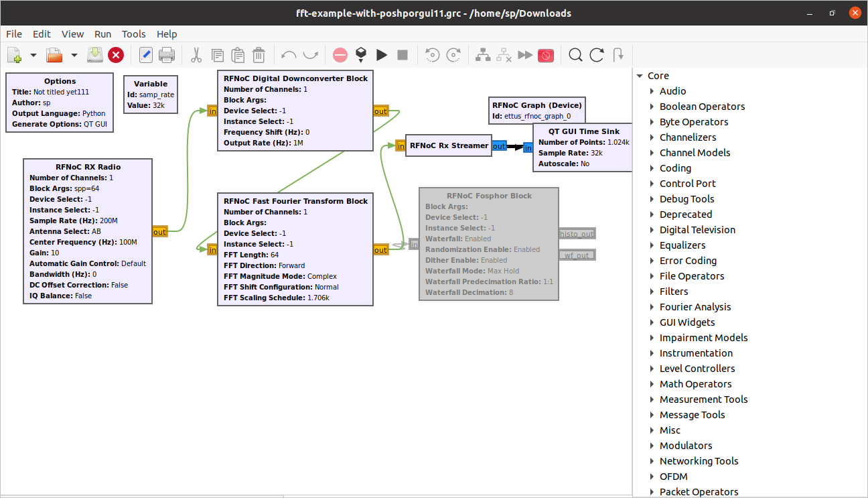Click the Generate flowgraph icon
868x498 pixels.
pyautogui.click(x=360, y=55)
